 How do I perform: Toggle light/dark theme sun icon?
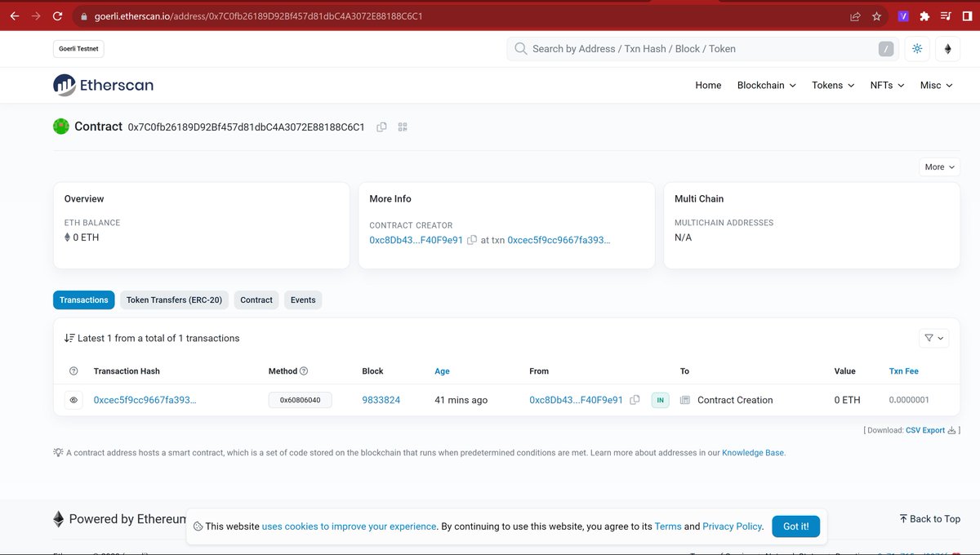pyautogui.click(x=917, y=49)
